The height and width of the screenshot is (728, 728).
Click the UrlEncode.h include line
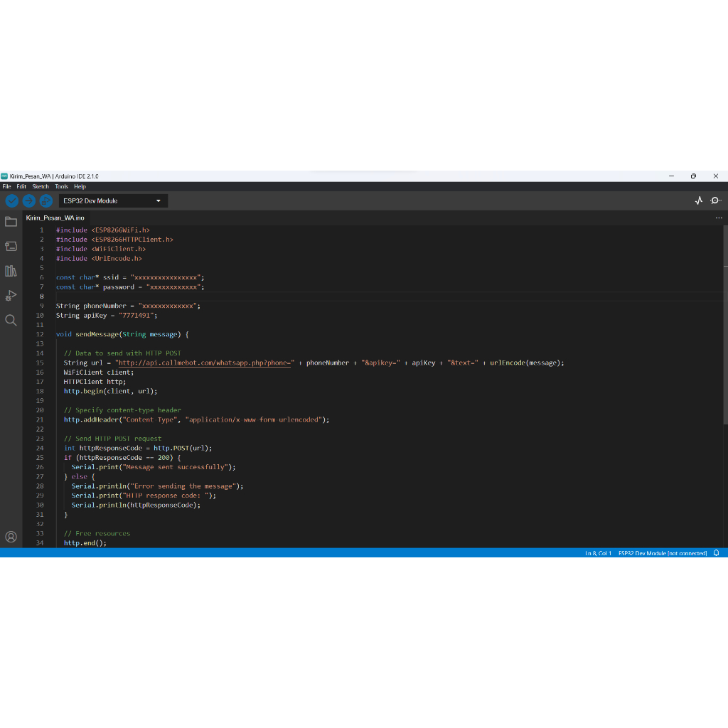tap(99, 259)
